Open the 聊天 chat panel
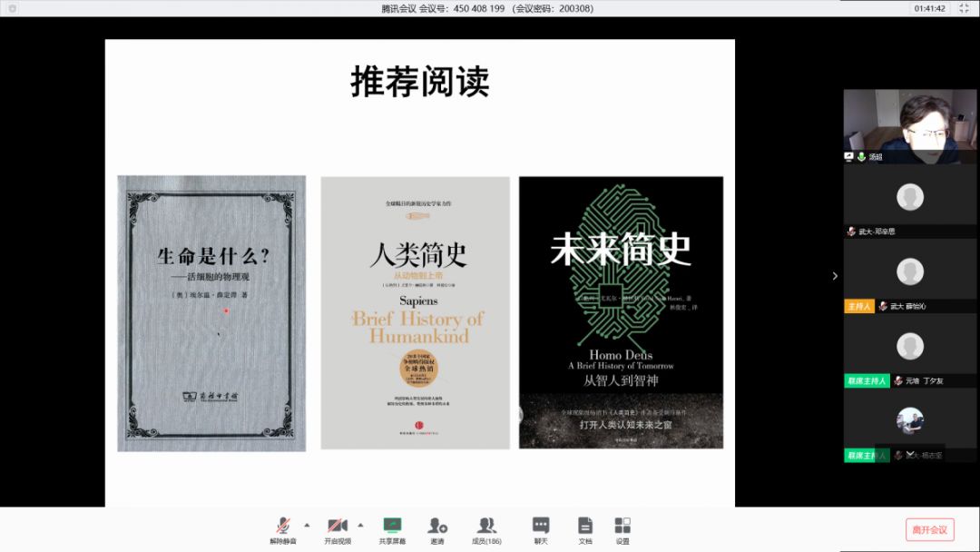The width and height of the screenshot is (980, 552). [x=541, y=530]
